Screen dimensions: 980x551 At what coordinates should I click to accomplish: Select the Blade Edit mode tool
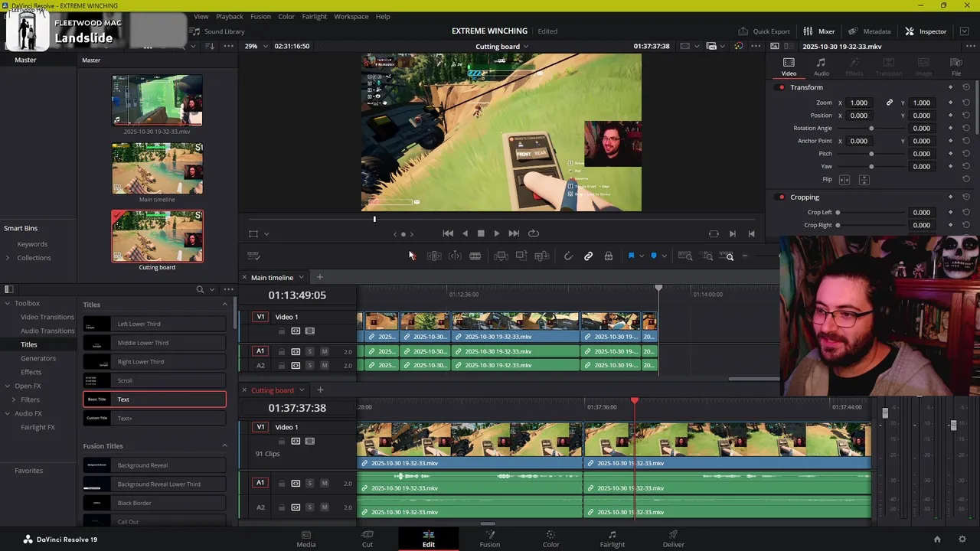(475, 256)
